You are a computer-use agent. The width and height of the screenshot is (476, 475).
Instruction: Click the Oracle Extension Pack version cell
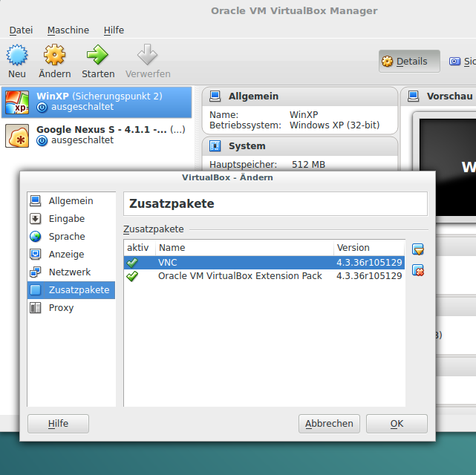coord(369,276)
